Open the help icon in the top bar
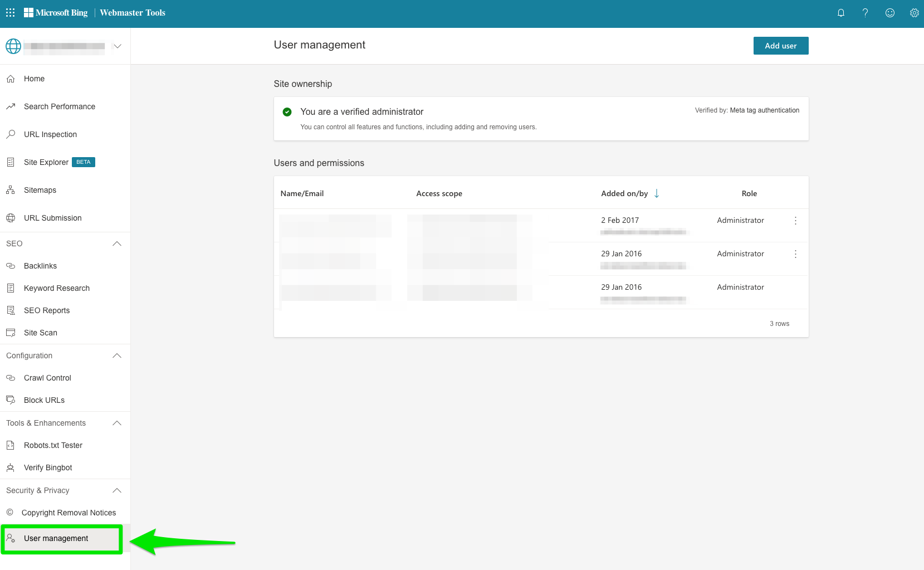Viewport: 924px width, 570px height. coord(865,12)
